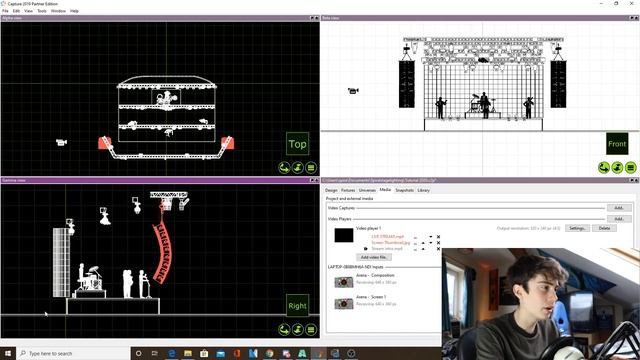The height and width of the screenshot is (360, 640).
Task: Switch to the Universes tab
Action: pyautogui.click(x=367, y=190)
